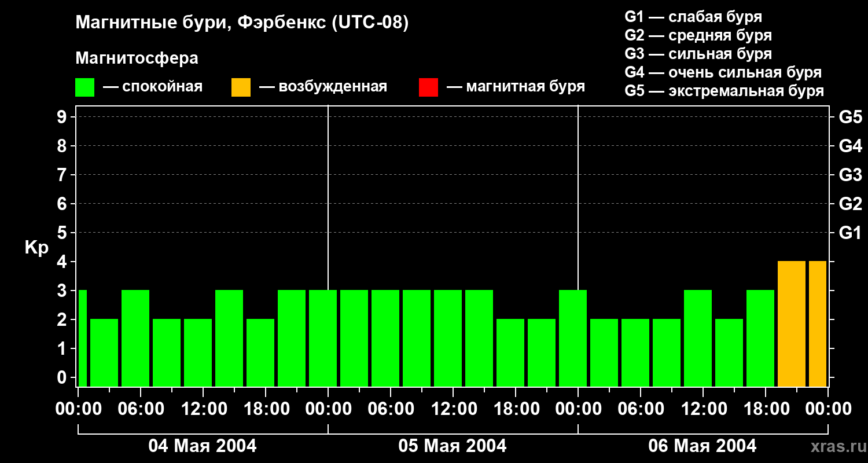Click the Kp value 6 on the left axis

pos(62,204)
